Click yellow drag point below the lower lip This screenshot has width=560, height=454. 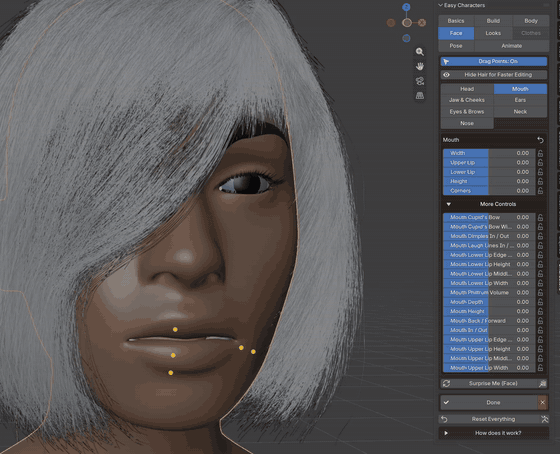click(171, 373)
